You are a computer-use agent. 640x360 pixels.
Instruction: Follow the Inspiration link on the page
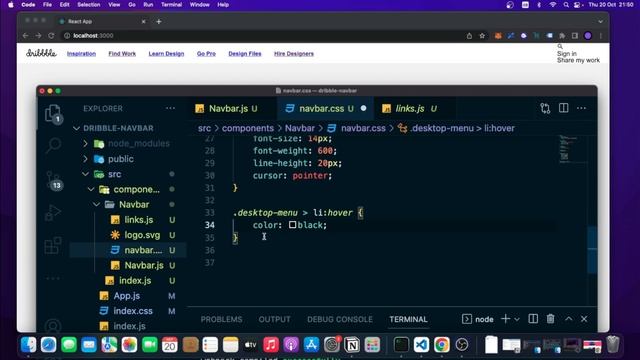(x=81, y=53)
